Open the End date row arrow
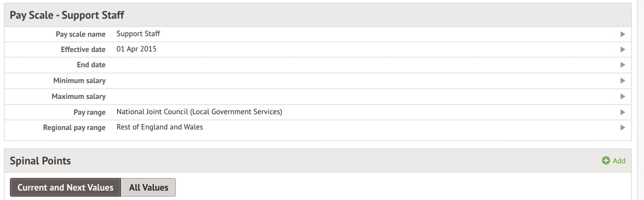 tap(623, 64)
